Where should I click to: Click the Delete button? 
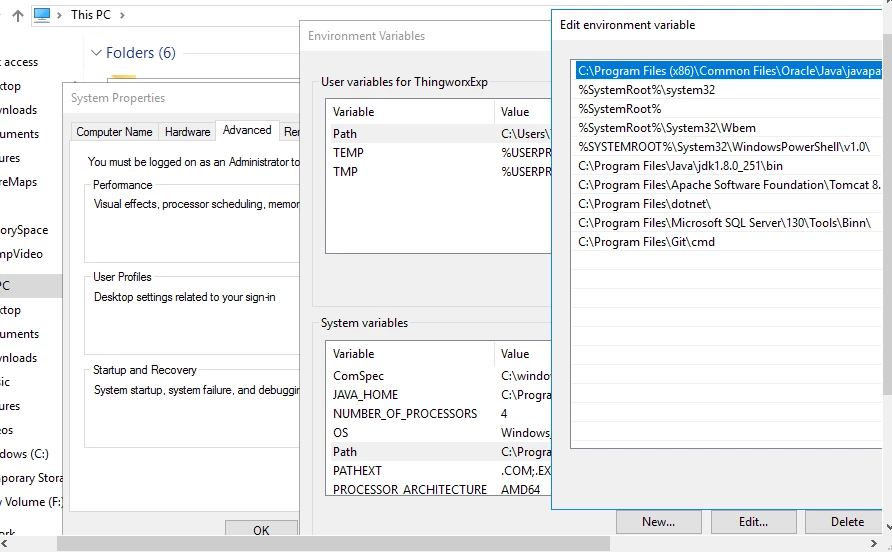(x=847, y=522)
